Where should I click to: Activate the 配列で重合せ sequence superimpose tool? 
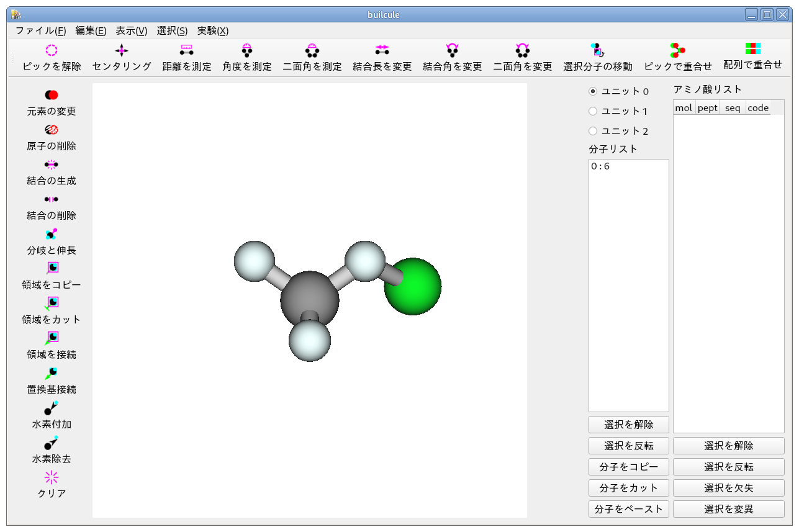(x=752, y=49)
